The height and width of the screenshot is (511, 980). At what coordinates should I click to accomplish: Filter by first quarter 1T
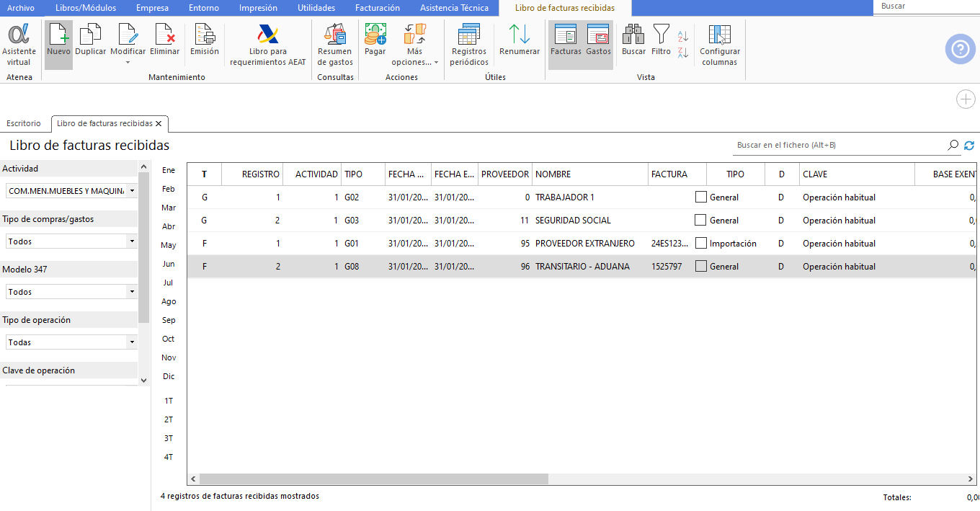(x=169, y=401)
